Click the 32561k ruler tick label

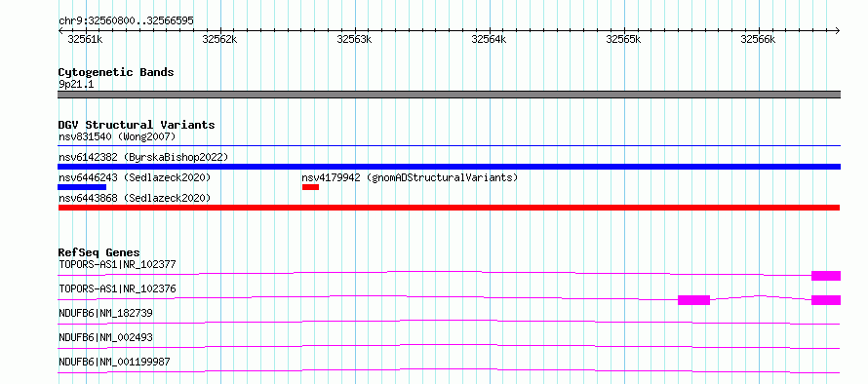[x=85, y=39]
